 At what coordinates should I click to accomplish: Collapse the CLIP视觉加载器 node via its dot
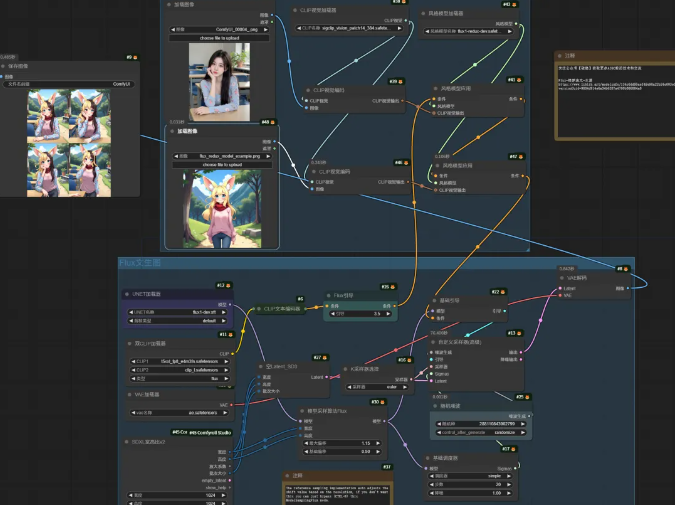(x=295, y=10)
